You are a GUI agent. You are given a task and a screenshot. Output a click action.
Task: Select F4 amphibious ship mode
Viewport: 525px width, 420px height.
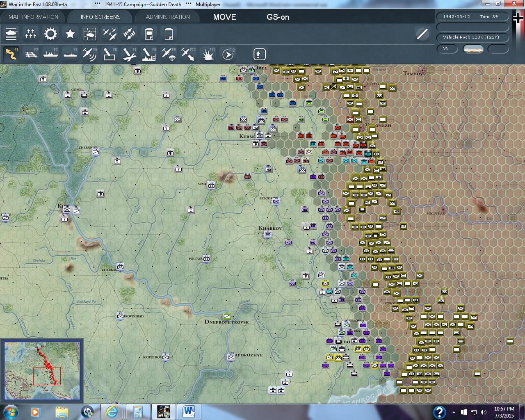70,54
